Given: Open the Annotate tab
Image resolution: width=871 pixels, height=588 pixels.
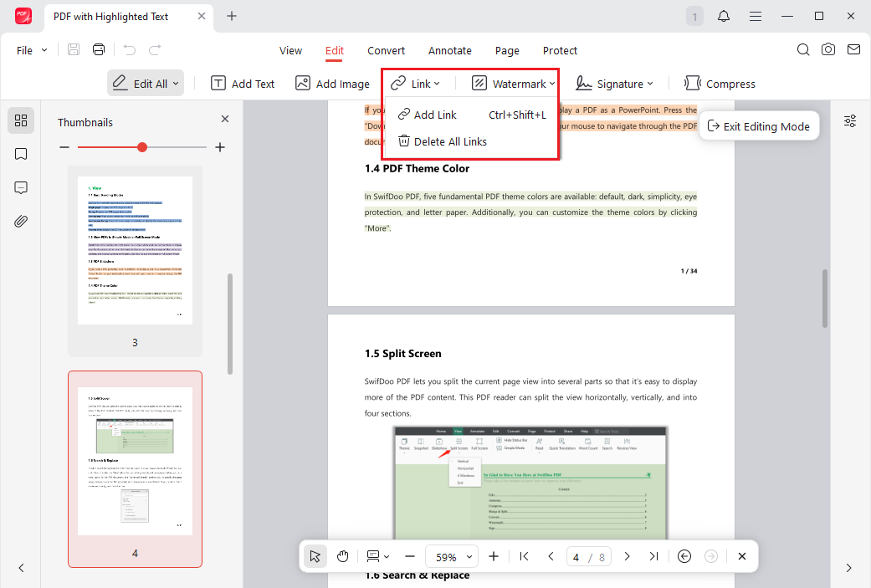Looking at the screenshot, I should click(450, 50).
